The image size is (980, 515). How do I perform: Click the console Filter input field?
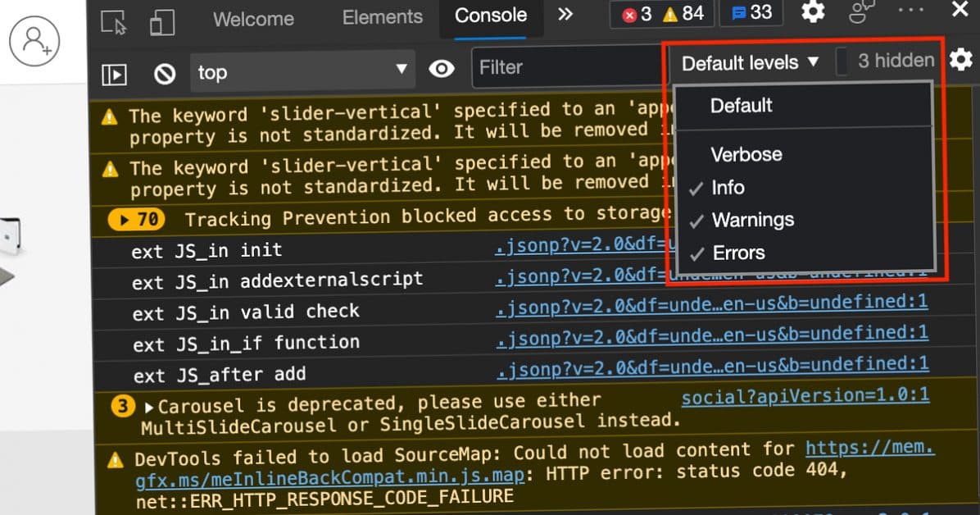pos(565,67)
